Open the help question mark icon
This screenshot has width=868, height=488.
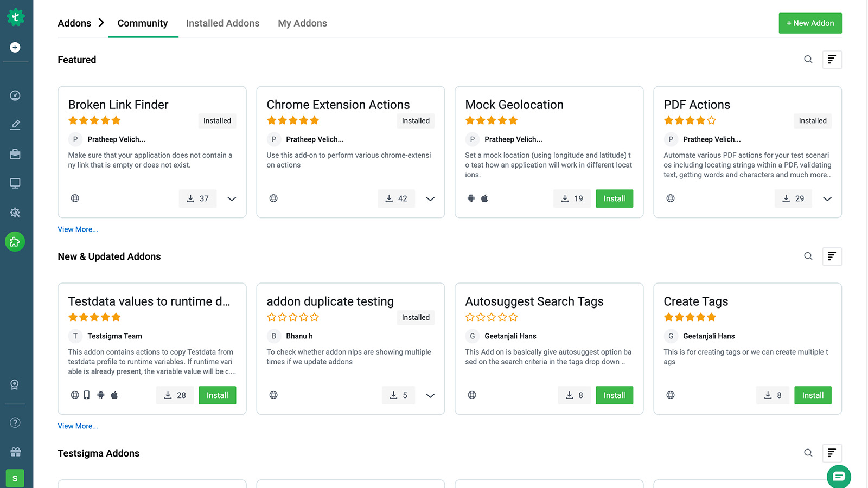15,423
